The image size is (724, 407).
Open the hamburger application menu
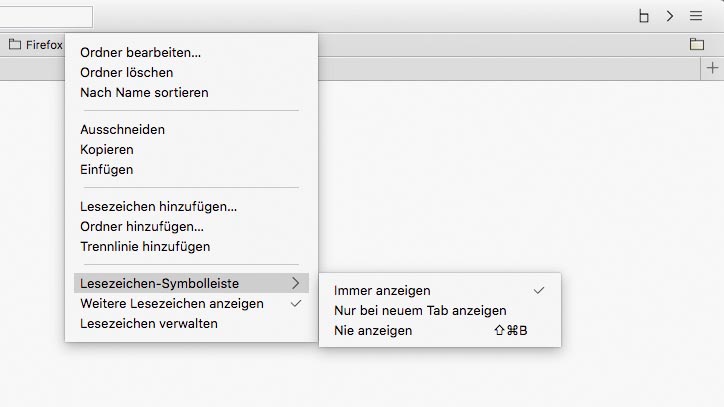696,16
